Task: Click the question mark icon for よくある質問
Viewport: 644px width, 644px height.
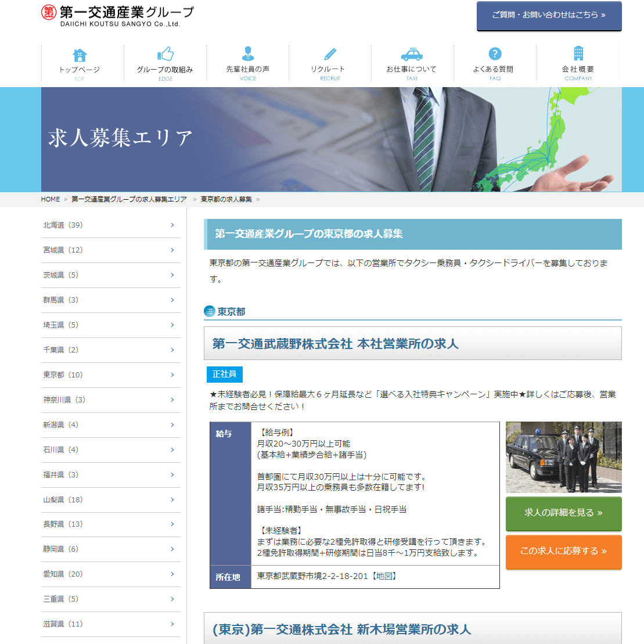Action: coord(495,54)
